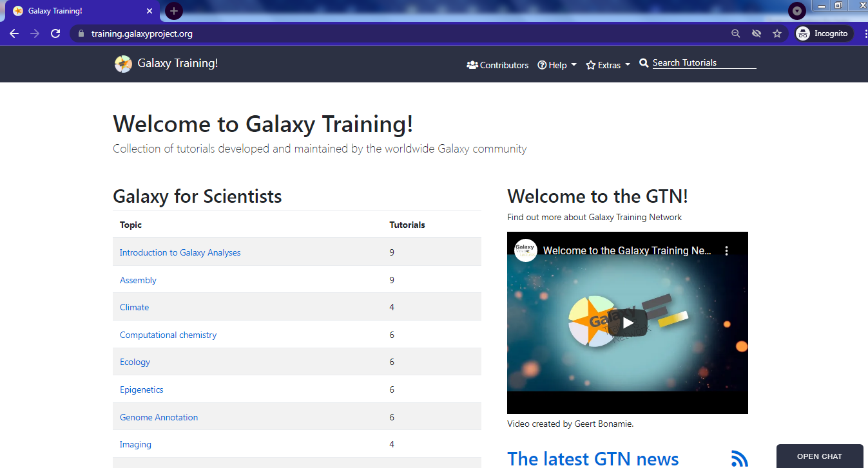Click the browser forward arrow
The height and width of the screenshot is (468, 868).
tap(35, 33)
